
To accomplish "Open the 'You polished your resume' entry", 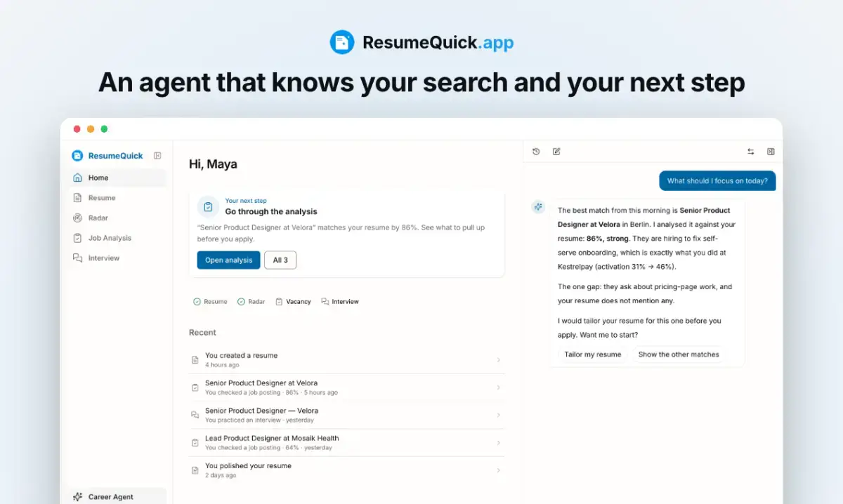I will click(347, 470).
